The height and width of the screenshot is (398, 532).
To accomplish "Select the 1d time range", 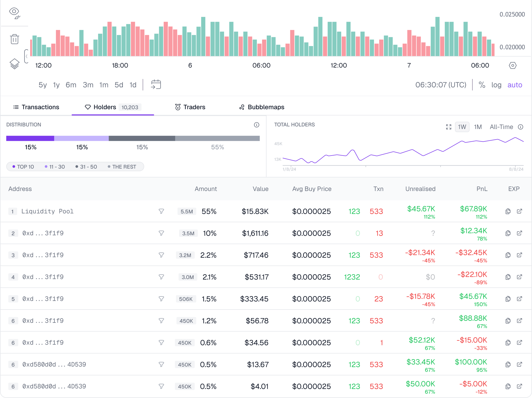I will pos(133,85).
